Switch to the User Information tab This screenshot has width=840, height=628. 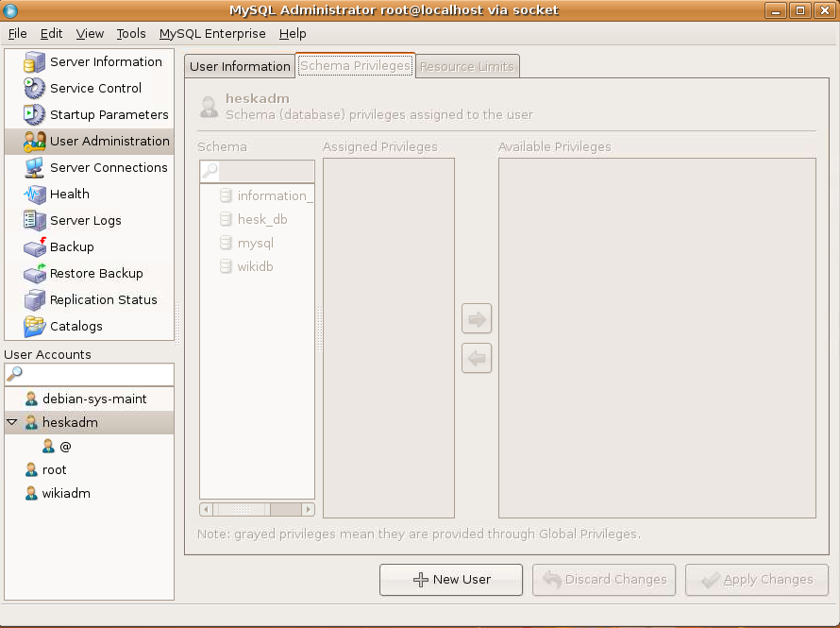tap(240, 66)
